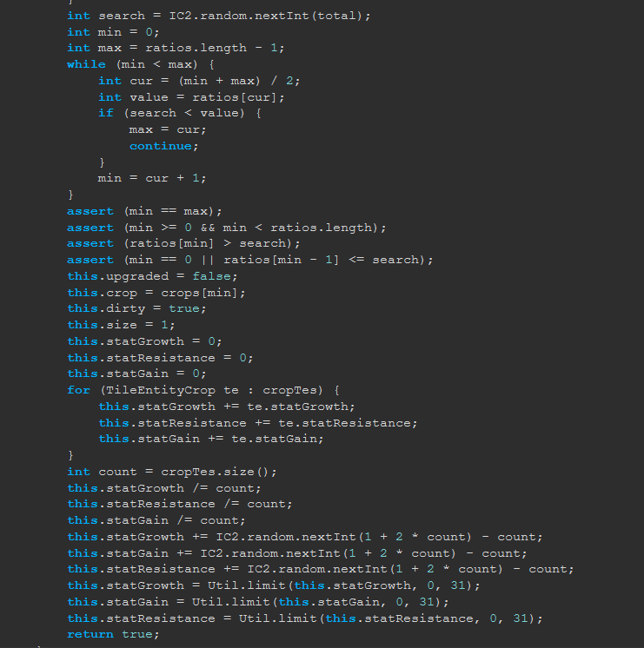644x648 pixels.
Task: Click the 'for' keyword of the cropTes loop
Action: click(x=78, y=390)
